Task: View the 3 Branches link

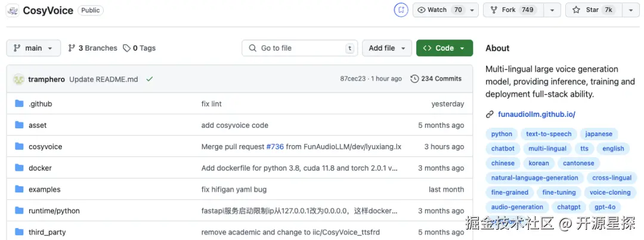Action: (93, 48)
